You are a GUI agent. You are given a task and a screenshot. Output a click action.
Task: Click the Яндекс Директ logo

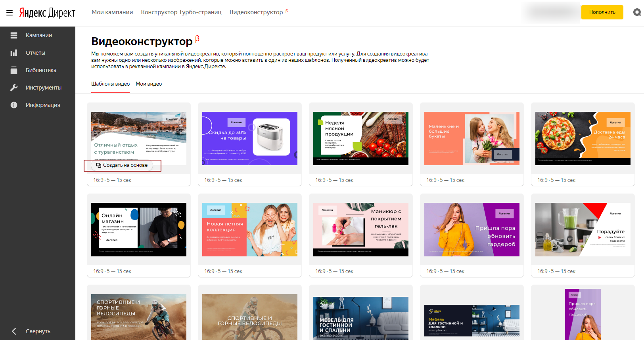coord(47,13)
